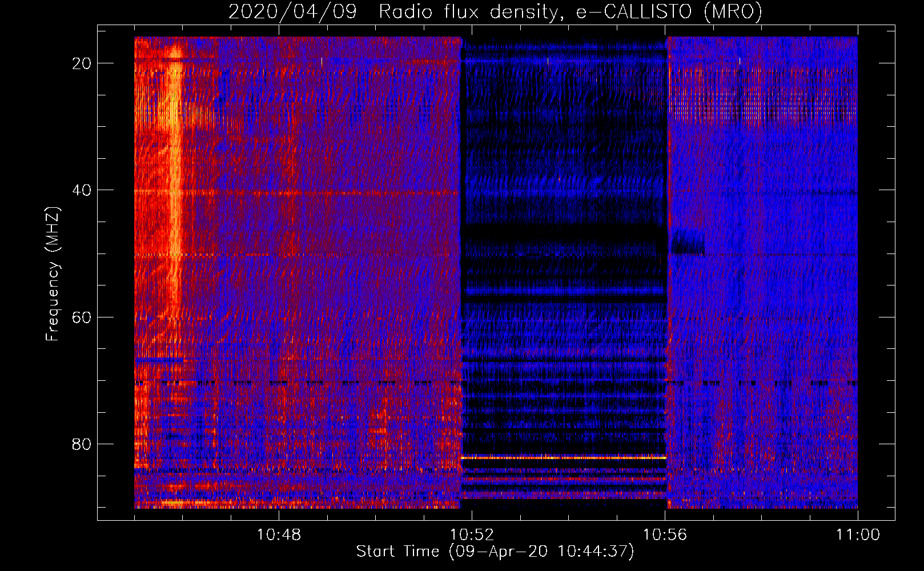The image size is (924, 571).
Task: Click the 10:48 time tick label
Action: 279,535
